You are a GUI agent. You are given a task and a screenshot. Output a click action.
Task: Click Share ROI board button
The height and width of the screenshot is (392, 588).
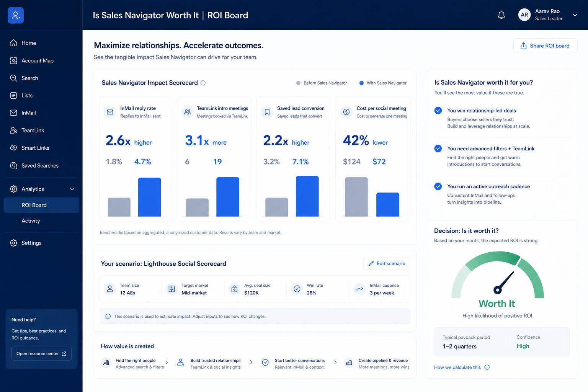[545, 46]
